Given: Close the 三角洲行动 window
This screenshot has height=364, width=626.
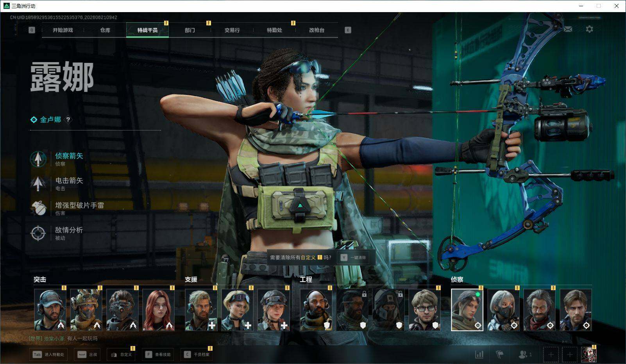Looking at the screenshot, I should click(x=617, y=6).
